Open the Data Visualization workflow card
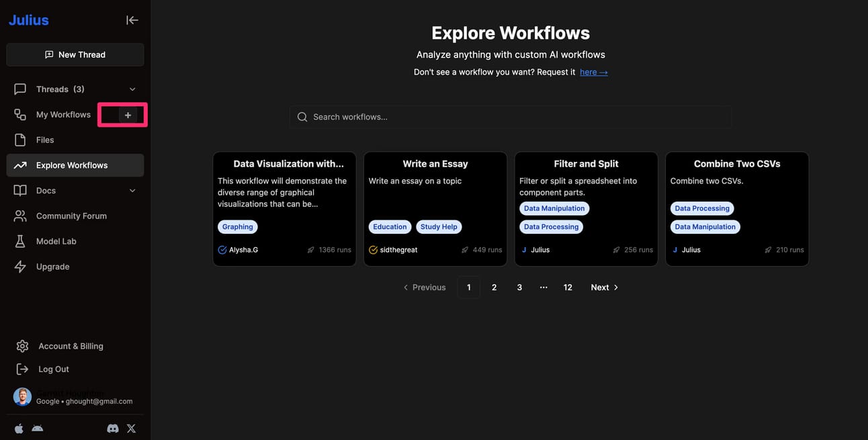 [284, 209]
